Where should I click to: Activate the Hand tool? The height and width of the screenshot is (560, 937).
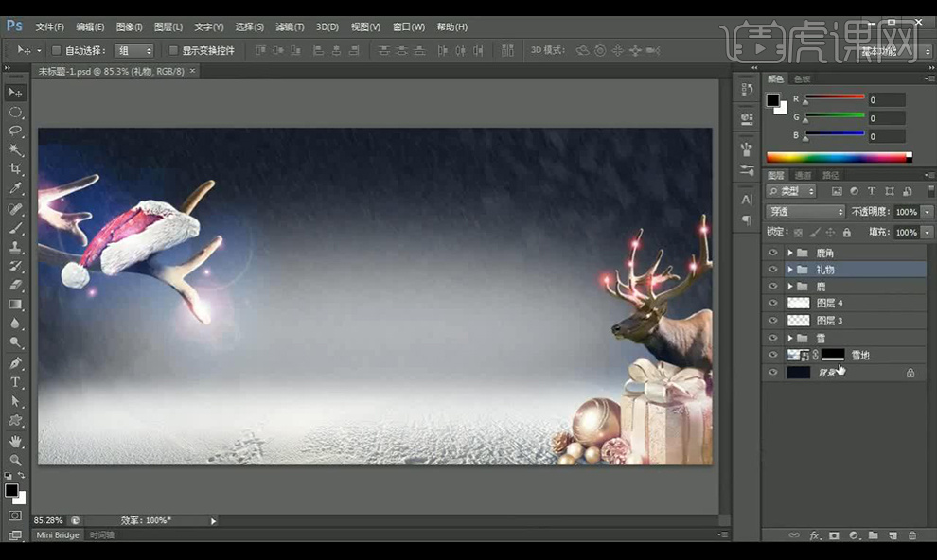tap(15, 441)
